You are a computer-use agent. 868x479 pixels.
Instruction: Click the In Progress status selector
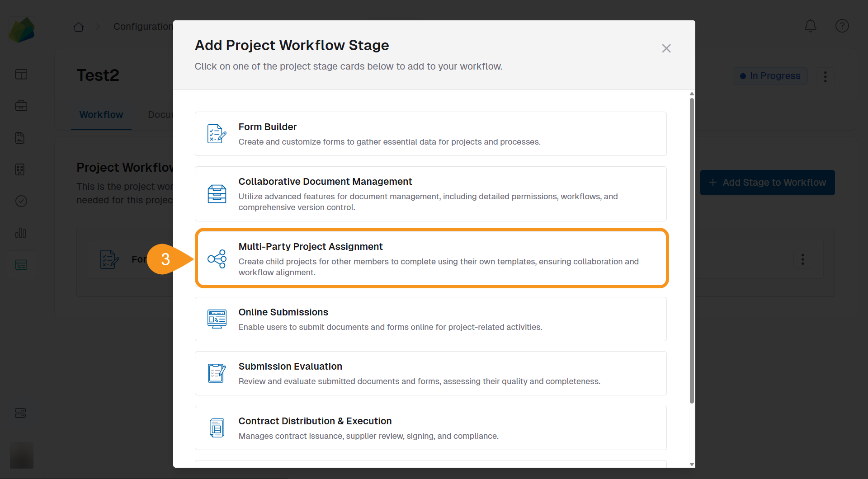[770, 76]
